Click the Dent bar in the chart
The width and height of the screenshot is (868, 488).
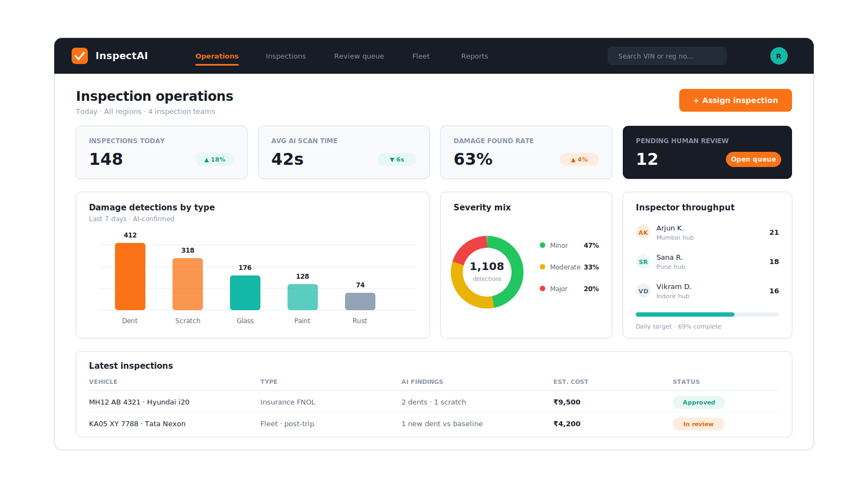130,277
